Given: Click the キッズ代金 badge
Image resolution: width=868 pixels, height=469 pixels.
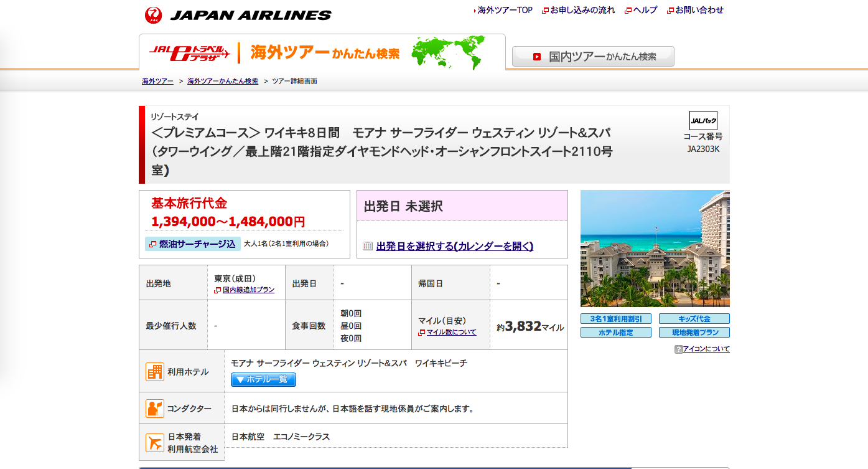Looking at the screenshot, I should pyautogui.click(x=694, y=319).
